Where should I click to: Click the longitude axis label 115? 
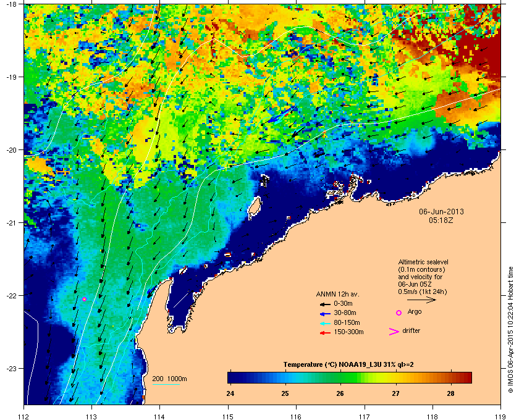(228, 416)
